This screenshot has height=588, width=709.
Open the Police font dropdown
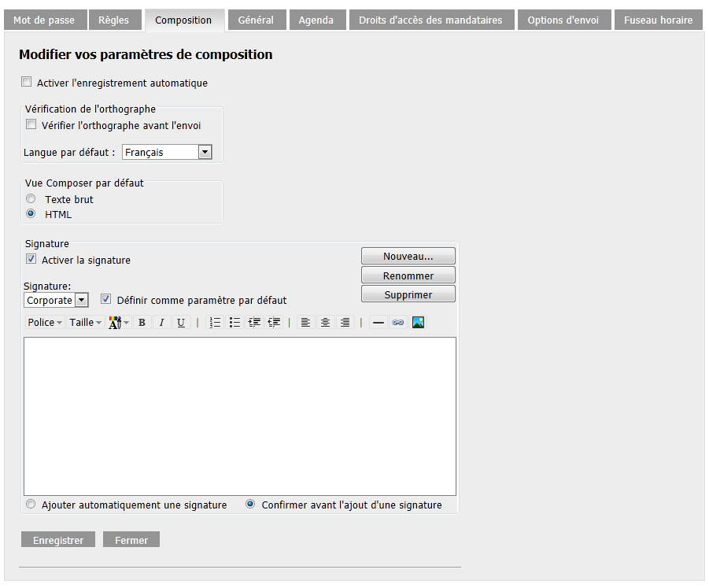pyautogui.click(x=43, y=322)
